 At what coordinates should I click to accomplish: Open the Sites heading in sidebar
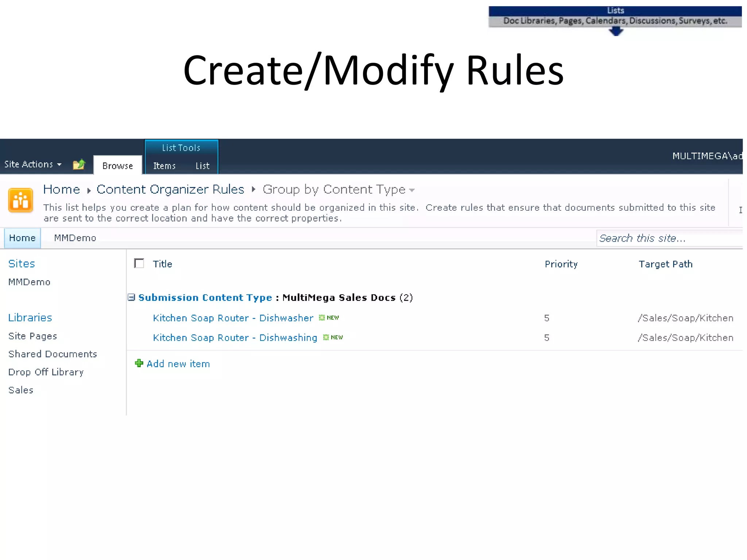22,264
